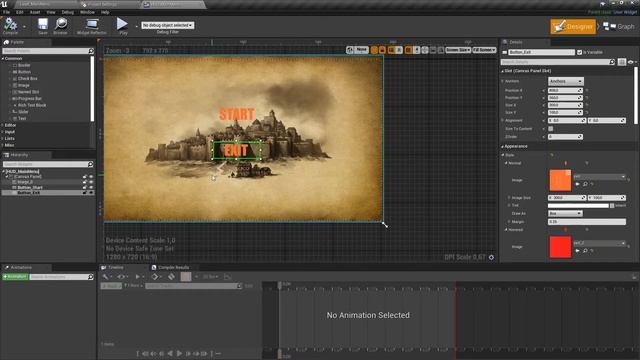This screenshot has width=640, height=360.
Task: Click the search icon in Hierarchy search box
Action: coord(91,164)
